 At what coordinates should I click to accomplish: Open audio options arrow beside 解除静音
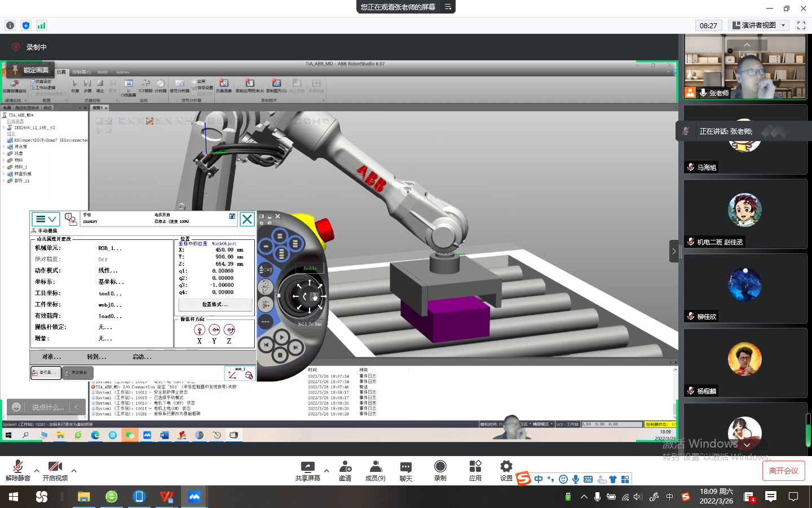point(37,470)
